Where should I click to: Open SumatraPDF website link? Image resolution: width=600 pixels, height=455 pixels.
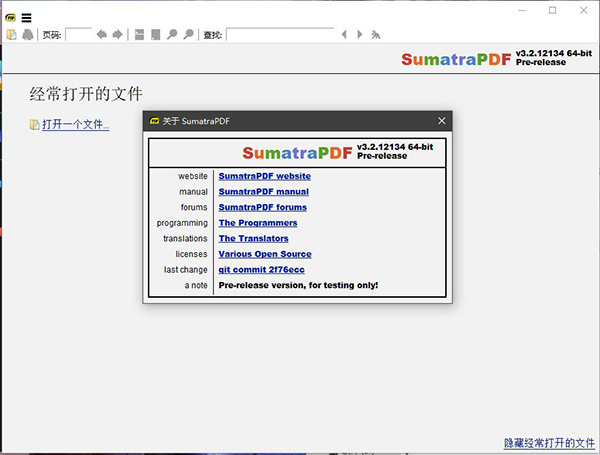tap(264, 176)
